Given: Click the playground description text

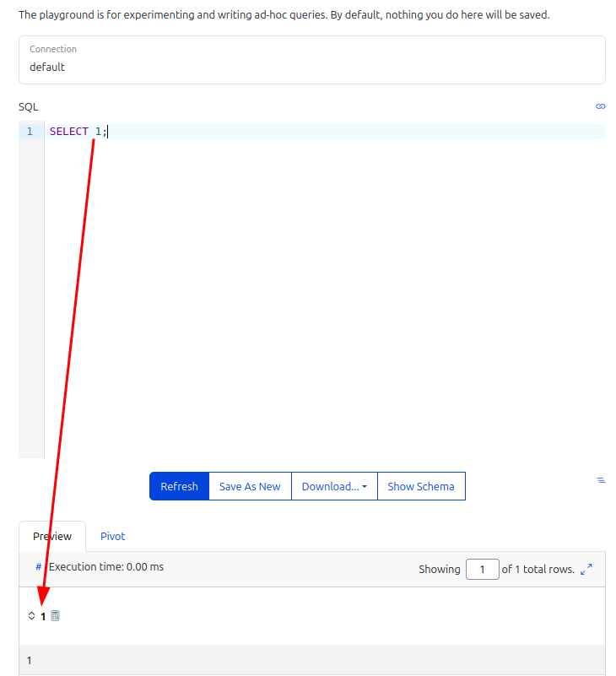Looking at the screenshot, I should 284,15.
